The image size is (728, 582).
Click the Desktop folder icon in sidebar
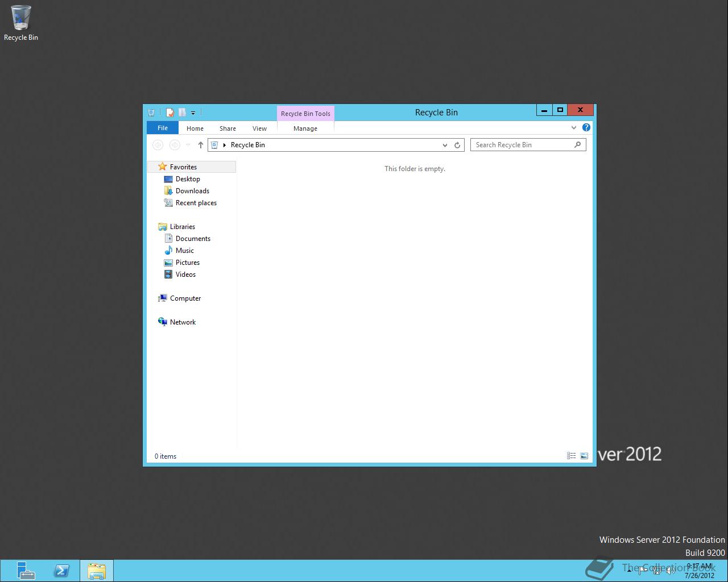[x=168, y=179]
